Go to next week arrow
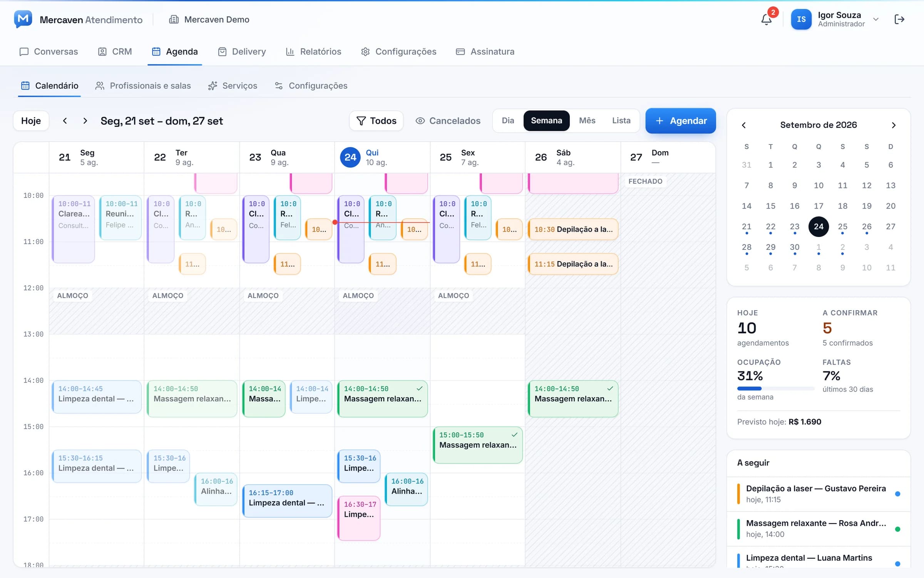The height and width of the screenshot is (578, 924). (x=85, y=121)
